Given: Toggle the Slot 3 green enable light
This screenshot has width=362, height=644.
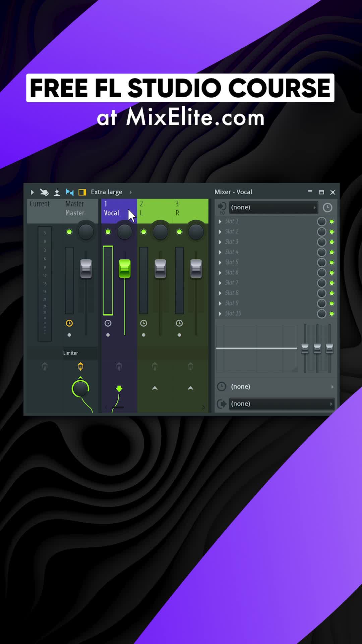Looking at the screenshot, I should pyautogui.click(x=332, y=242).
